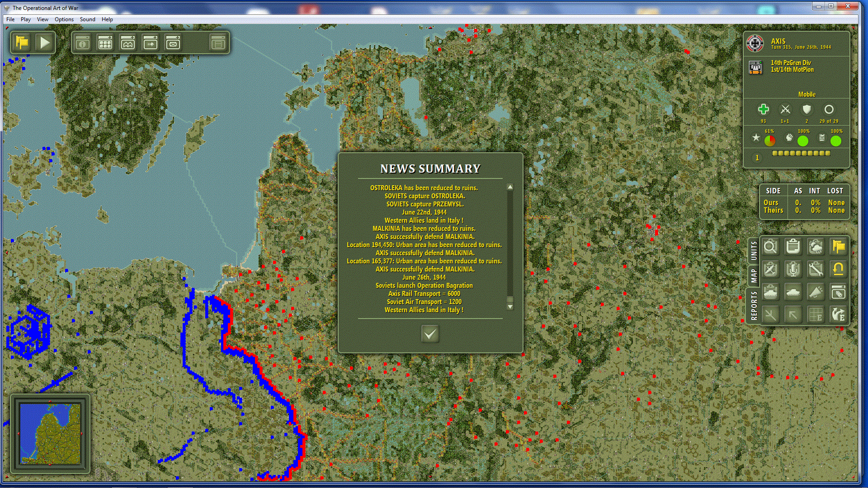Open the Play menu

coord(26,19)
